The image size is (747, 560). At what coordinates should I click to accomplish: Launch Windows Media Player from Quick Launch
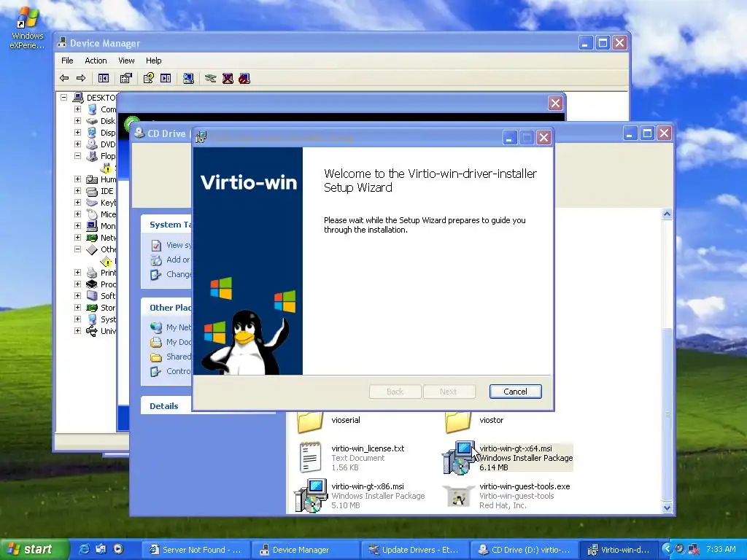click(118, 549)
